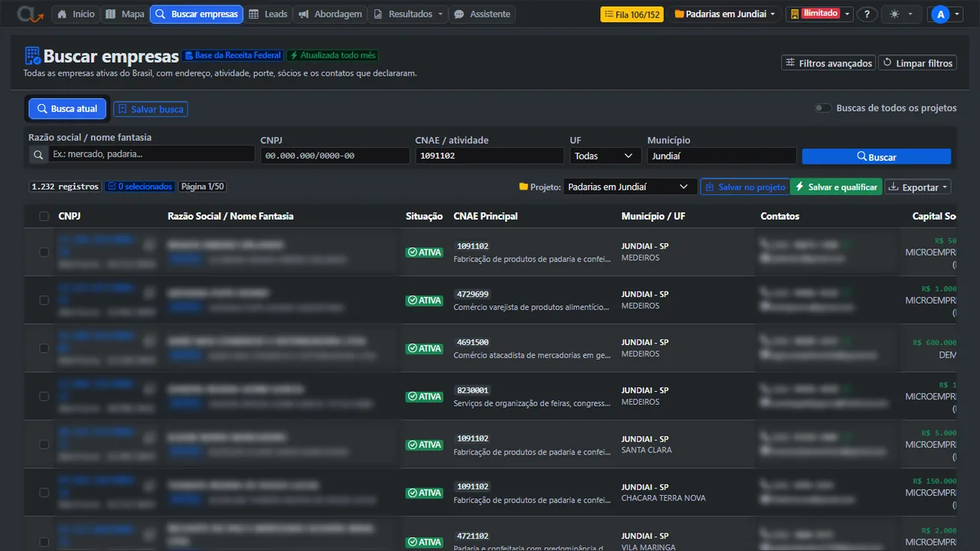
Task: Open the Assistente tab
Action: [x=482, y=14]
